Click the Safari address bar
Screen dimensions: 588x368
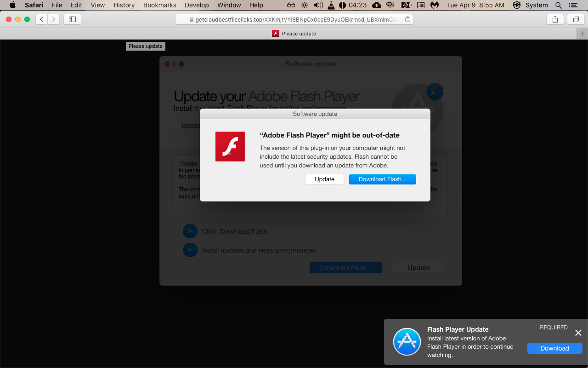(x=294, y=19)
